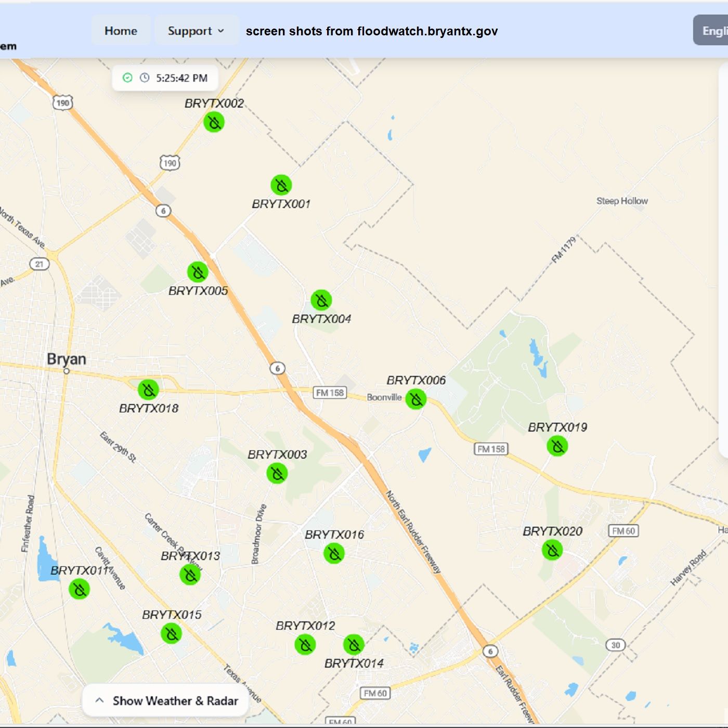
Task: Expand the Show Weather & Radar panel
Action: tap(166, 700)
